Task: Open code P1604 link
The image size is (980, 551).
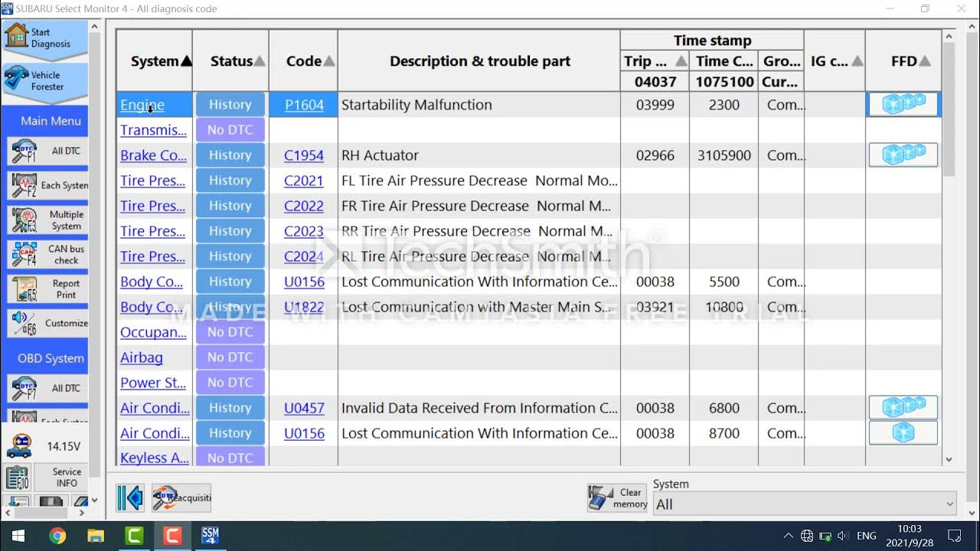Action: [x=304, y=105]
